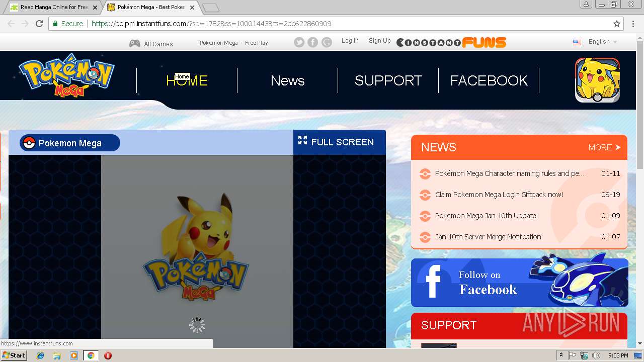Click the 01-11 news date
The height and width of the screenshot is (362, 644).
click(610, 173)
